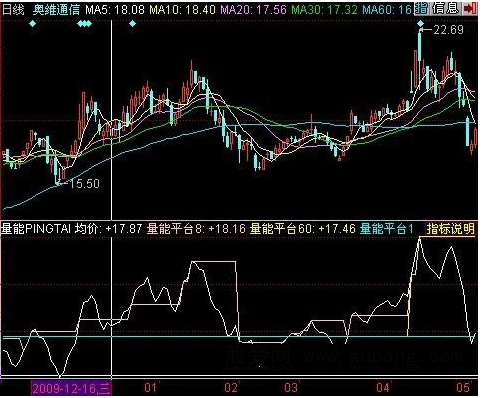Click the 奥维通信 stock name
The width and height of the screenshot is (486, 398).
tap(56, 10)
